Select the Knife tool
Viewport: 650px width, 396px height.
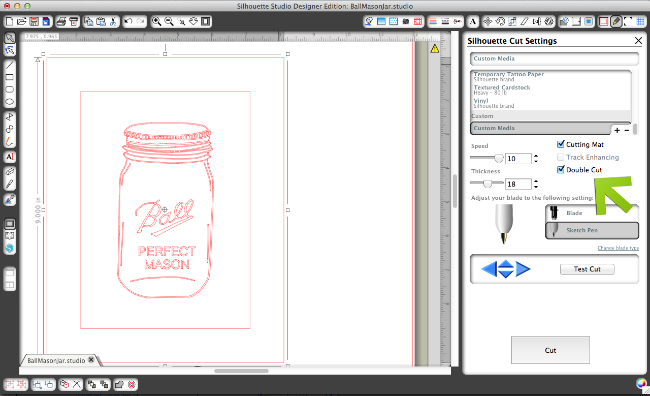10,184
